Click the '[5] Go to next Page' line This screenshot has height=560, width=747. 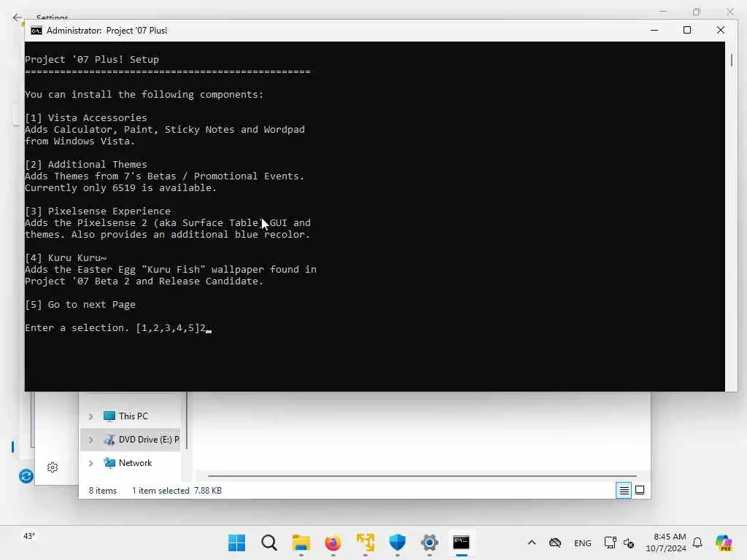tap(80, 304)
